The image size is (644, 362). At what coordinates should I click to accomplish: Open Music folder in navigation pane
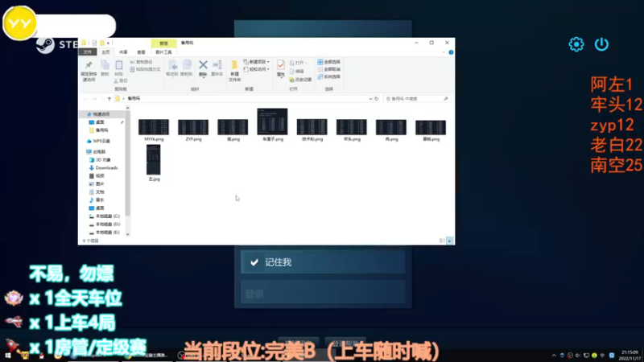click(97, 200)
